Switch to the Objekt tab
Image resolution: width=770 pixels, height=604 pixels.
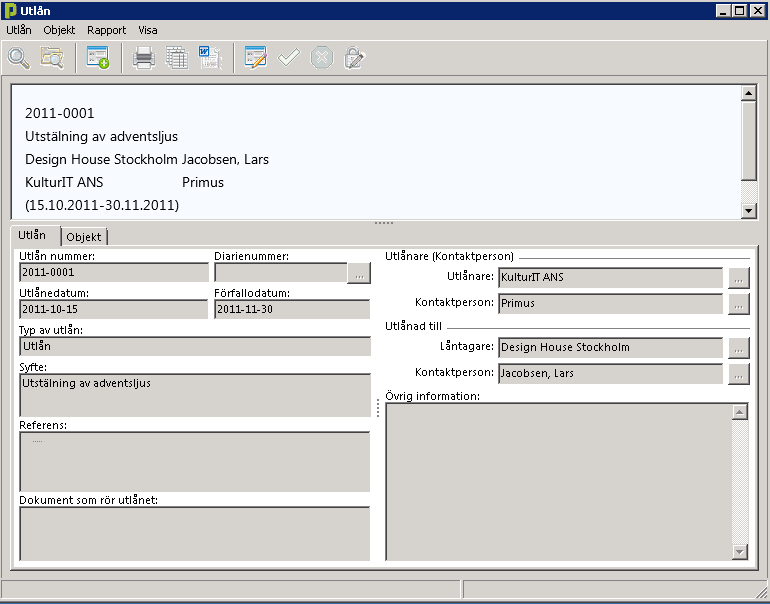84,237
